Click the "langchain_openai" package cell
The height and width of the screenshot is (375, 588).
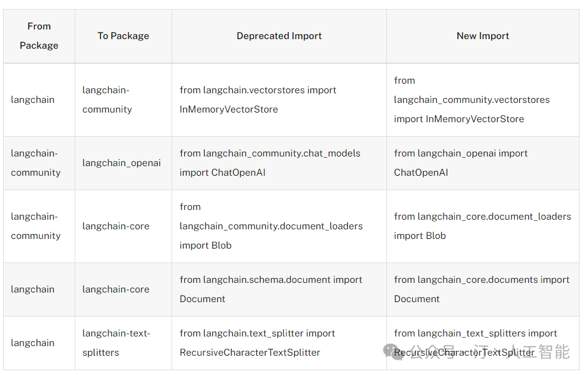click(x=122, y=163)
